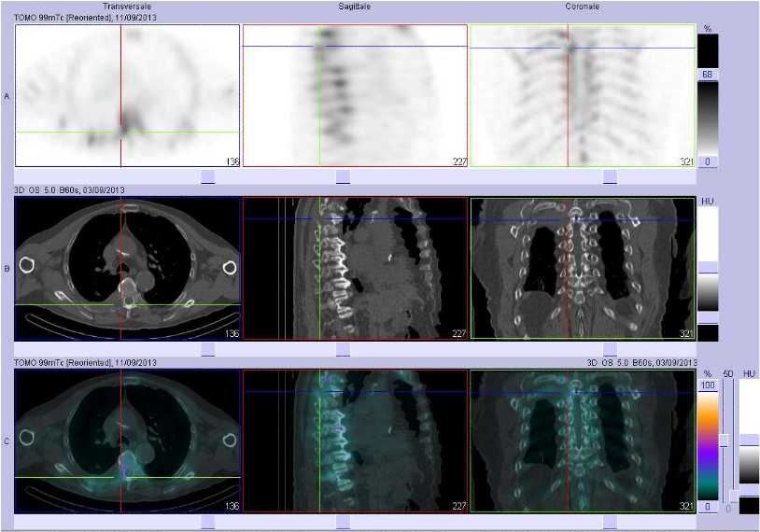
Task: Select the row B transversal CT viewport
Action: pos(128,268)
